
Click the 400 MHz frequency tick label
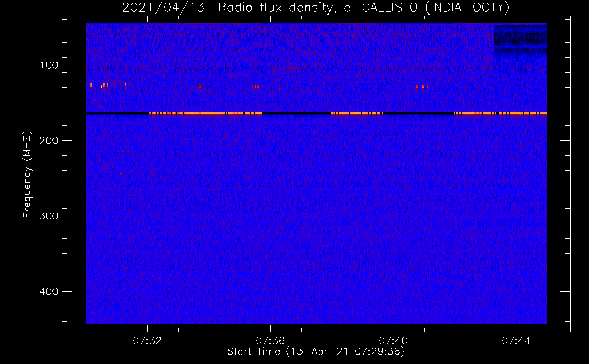[49, 292]
